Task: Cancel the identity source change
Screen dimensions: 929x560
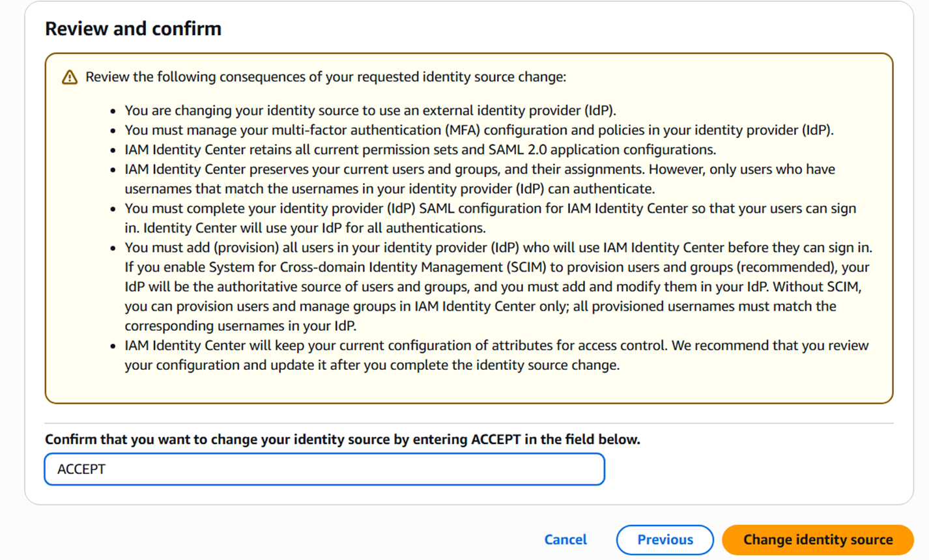Action: pos(565,540)
